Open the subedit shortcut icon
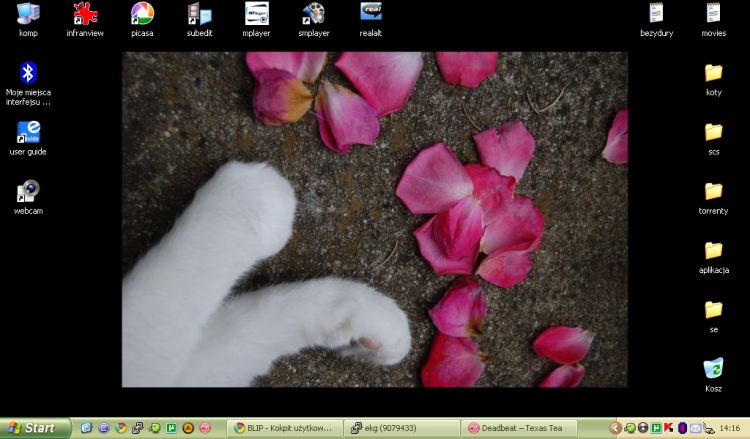 200,14
